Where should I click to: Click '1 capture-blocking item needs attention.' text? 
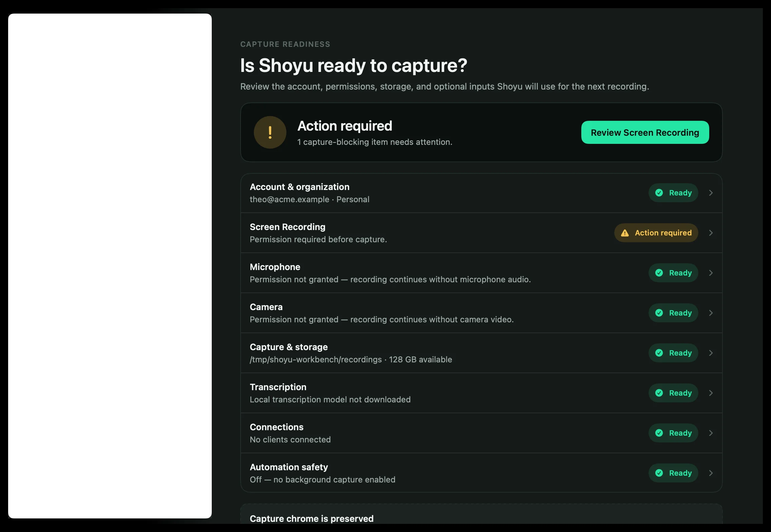point(375,142)
